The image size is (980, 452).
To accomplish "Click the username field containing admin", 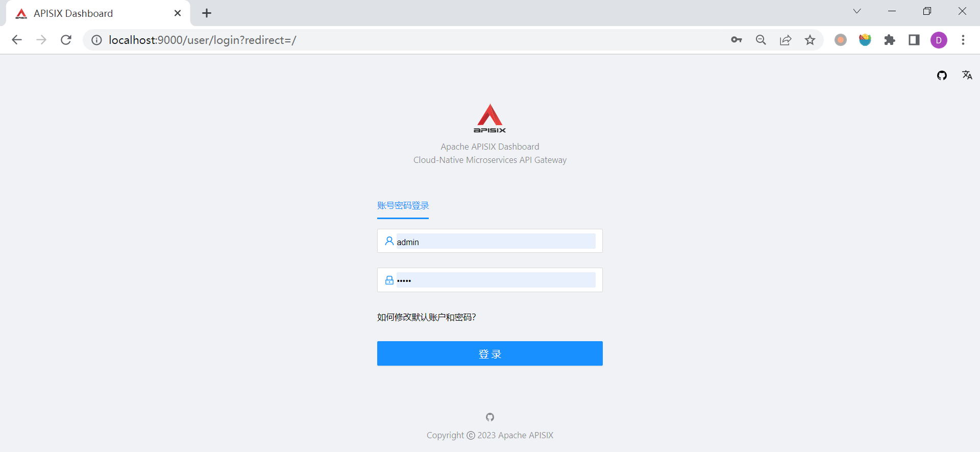I will tap(490, 241).
